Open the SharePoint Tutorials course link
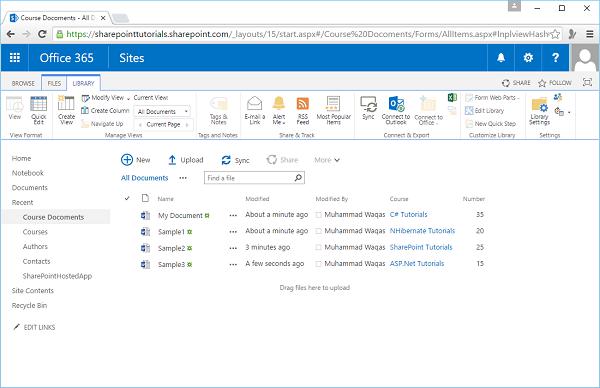 coord(421,247)
